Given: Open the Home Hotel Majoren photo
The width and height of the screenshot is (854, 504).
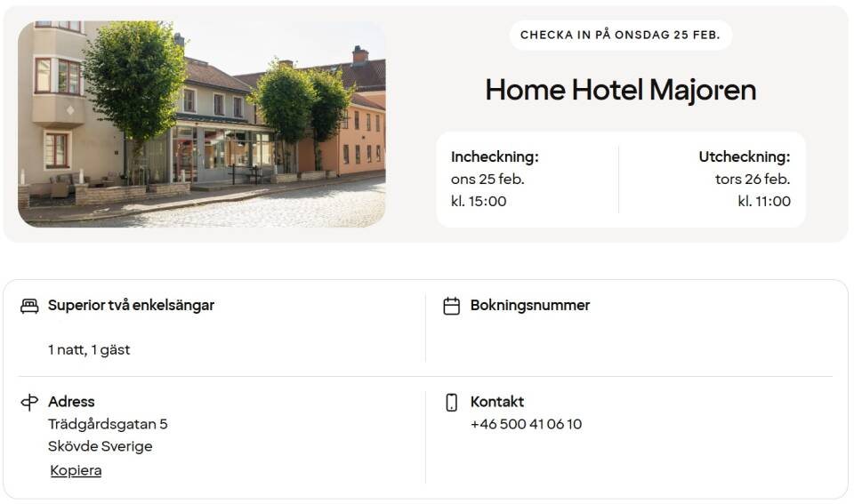Looking at the screenshot, I should point(201,124).
